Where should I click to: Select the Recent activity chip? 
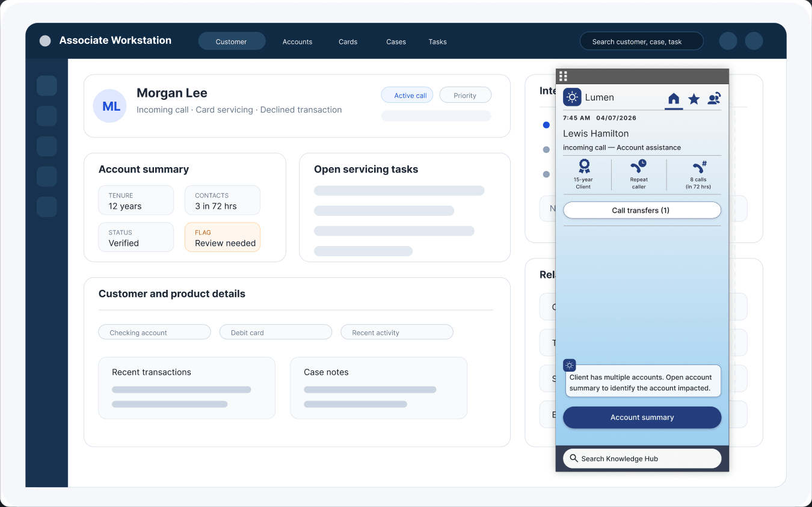(397, 332)
